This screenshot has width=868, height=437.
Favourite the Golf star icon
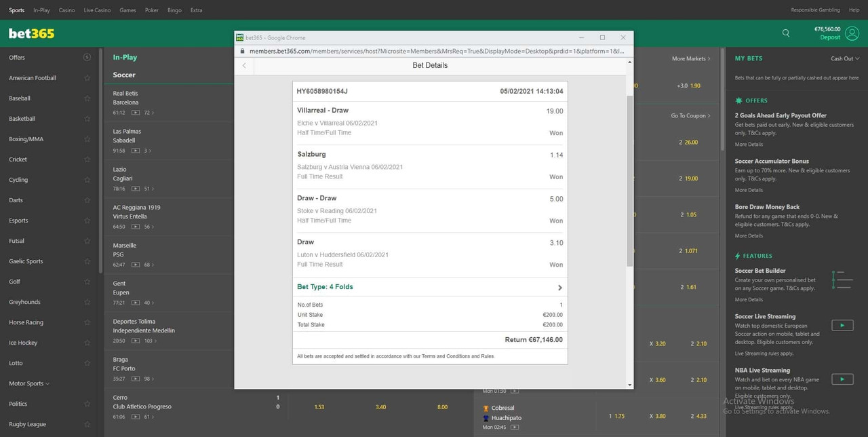click(87, 282)
